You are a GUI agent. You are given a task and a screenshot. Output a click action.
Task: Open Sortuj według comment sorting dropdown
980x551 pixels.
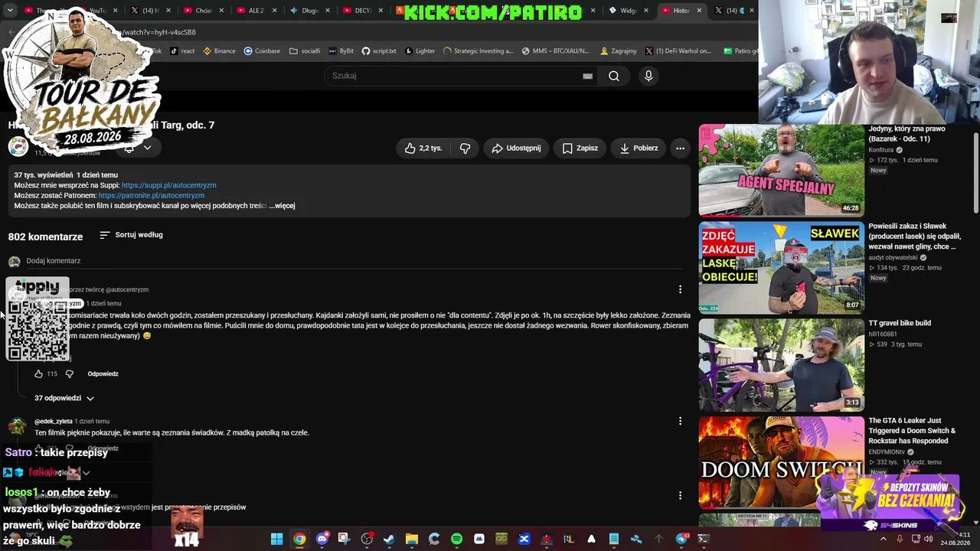tap(131, 235)
